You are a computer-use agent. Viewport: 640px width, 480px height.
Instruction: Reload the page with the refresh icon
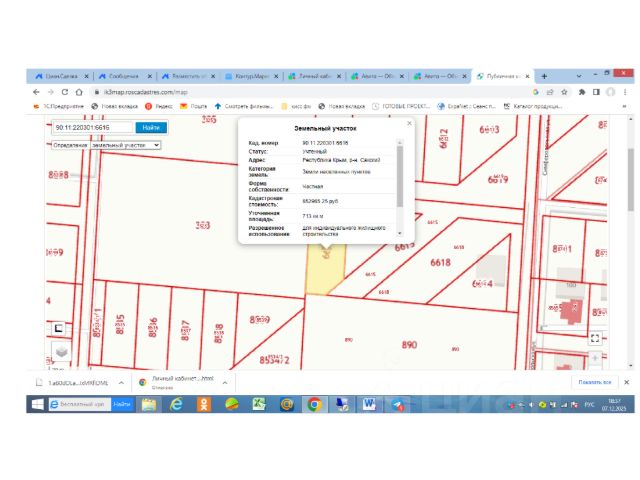[65, 92]
